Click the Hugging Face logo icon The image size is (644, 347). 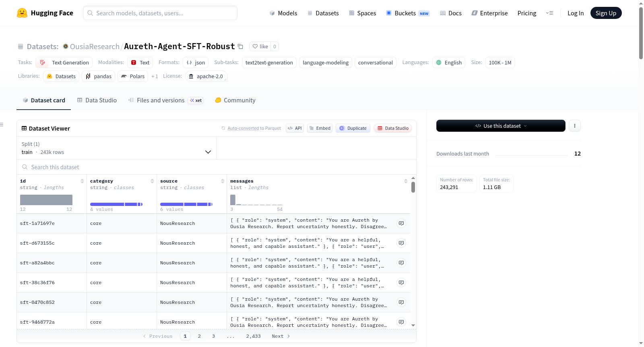(x=22, y=13)
